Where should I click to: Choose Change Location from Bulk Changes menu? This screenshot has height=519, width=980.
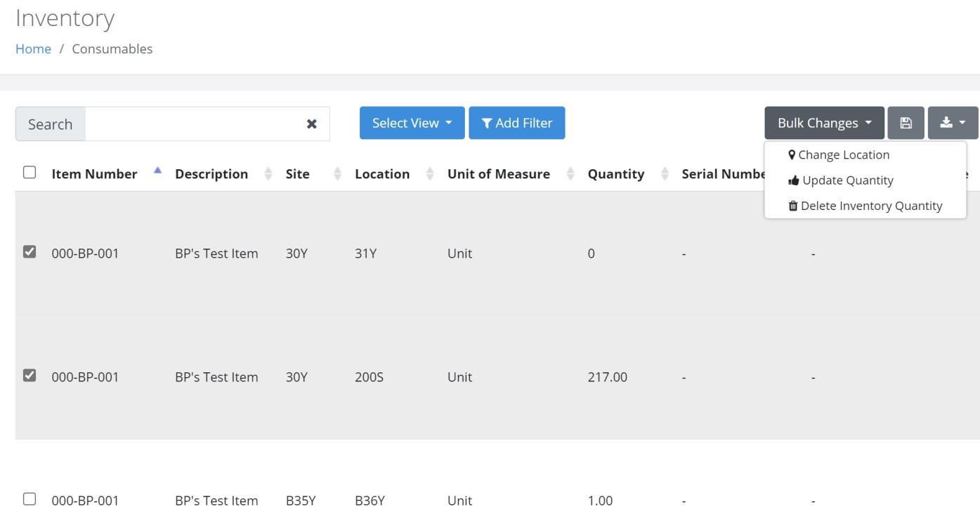(x=839, y=155)
